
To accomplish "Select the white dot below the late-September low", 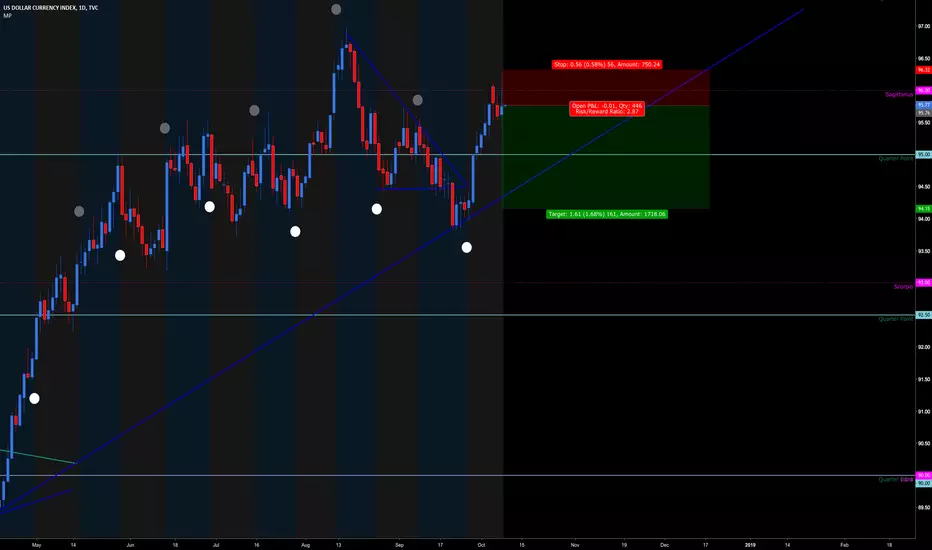I will [x=467, y=247].
